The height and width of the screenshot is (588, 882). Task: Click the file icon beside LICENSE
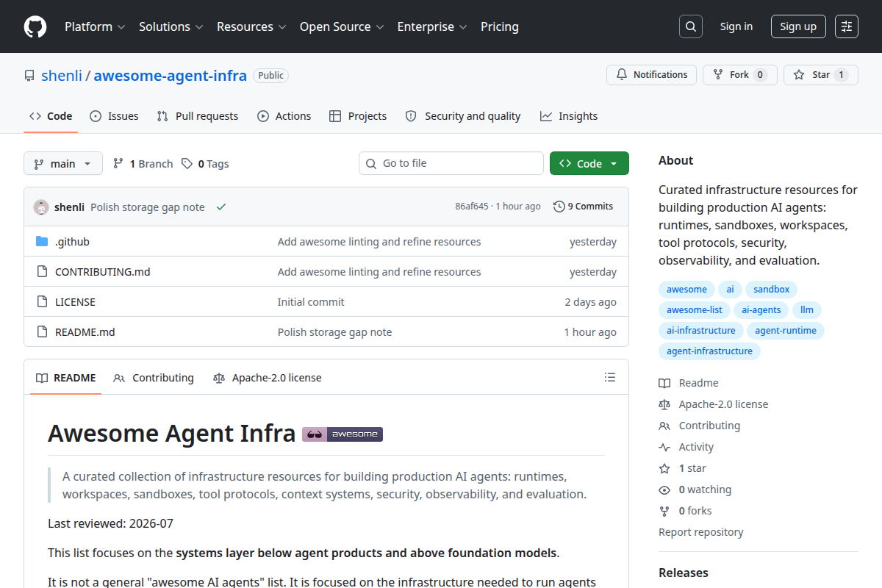pos(42,302)
